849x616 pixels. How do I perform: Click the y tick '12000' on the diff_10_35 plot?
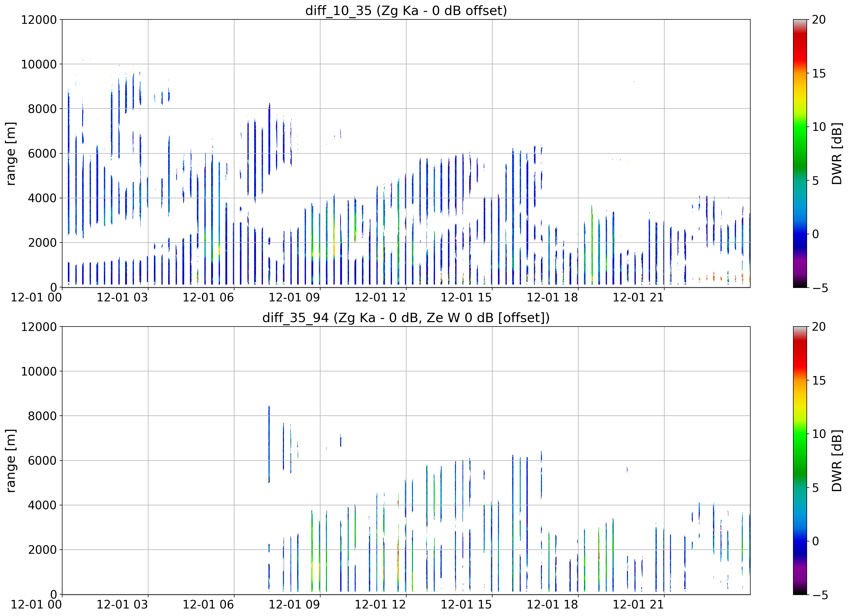(x=39, y=19)
